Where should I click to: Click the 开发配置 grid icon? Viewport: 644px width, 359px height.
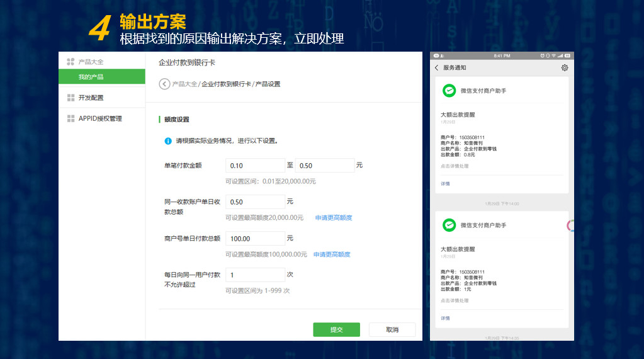71,98
